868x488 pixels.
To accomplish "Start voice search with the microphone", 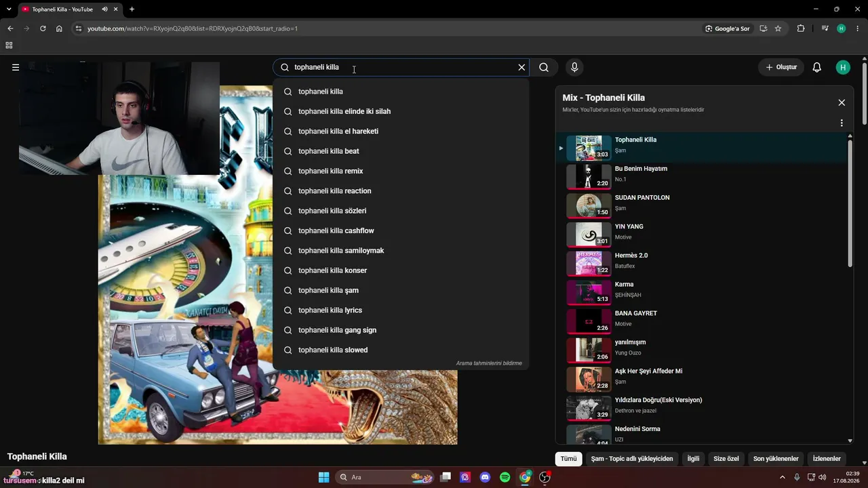I will pyautogui.click(x=574, y=67).
